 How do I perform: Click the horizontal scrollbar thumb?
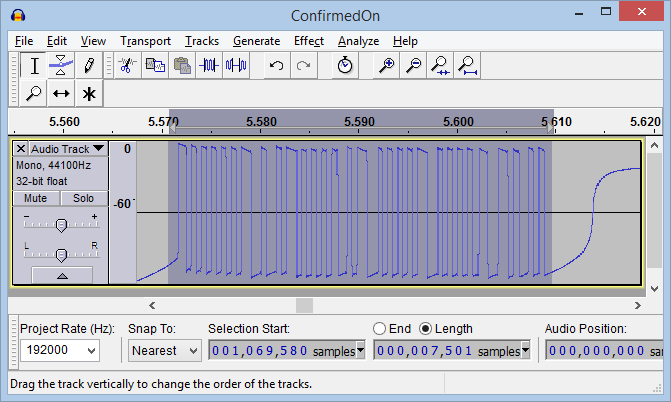click(x=304, y=306)
